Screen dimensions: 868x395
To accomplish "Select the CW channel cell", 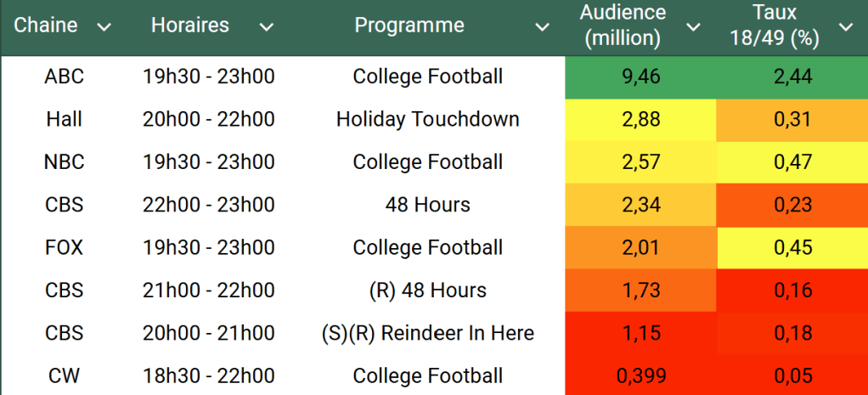I will [65, 375].
